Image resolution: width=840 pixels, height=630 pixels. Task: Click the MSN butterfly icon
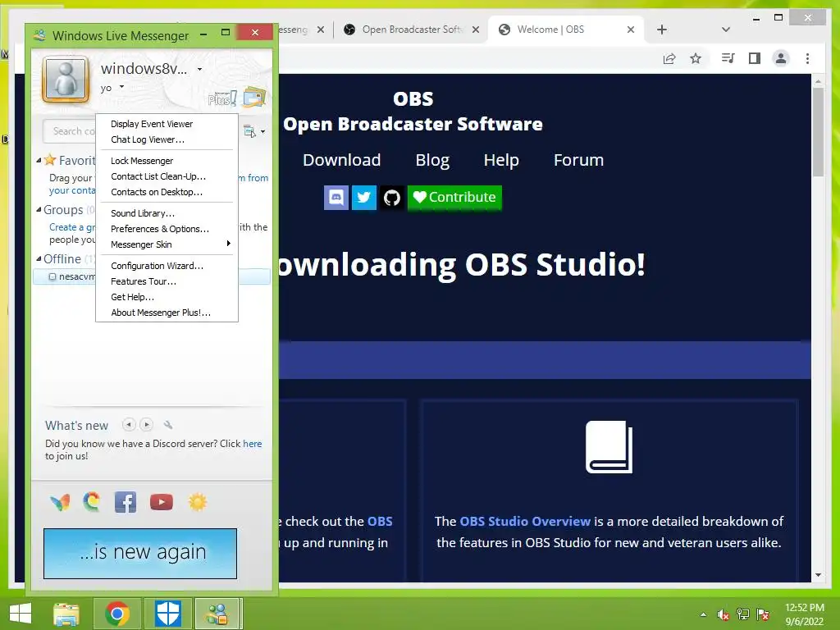click(x=60, y=503)
